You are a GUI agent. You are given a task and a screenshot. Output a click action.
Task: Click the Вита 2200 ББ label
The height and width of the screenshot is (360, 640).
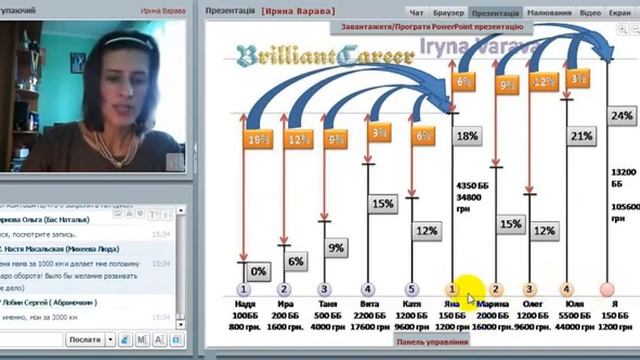[x=369, y=316]
